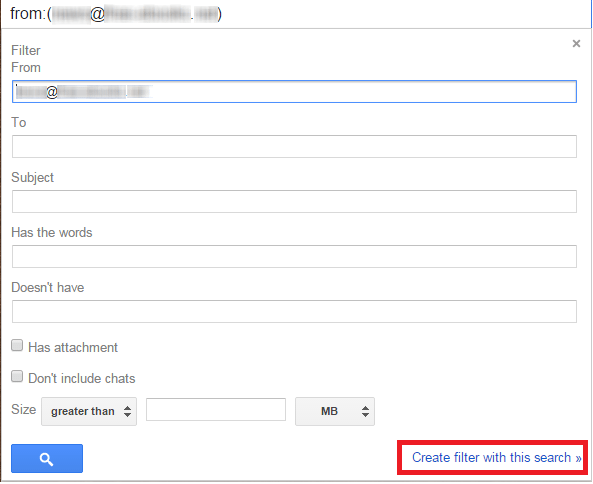Click the 'Has attachment' label text
The image size is (593, 484).
(73, 347)
